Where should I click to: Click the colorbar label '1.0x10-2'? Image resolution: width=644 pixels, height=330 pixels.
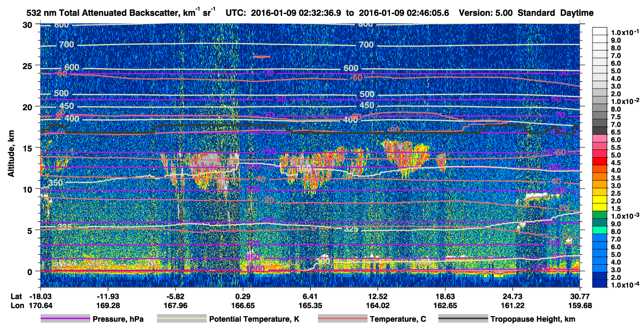(x=624, y=101)
